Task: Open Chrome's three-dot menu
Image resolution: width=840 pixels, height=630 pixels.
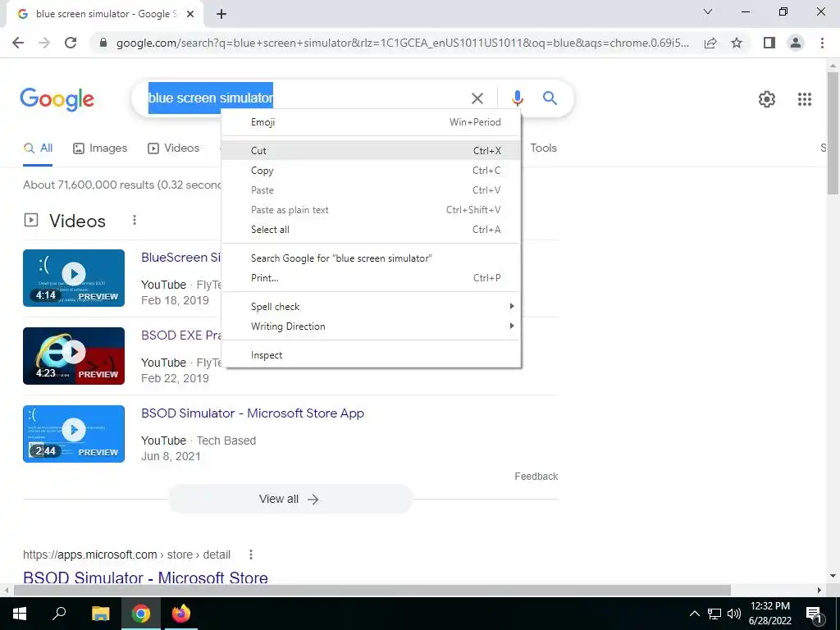Action: 822,43
